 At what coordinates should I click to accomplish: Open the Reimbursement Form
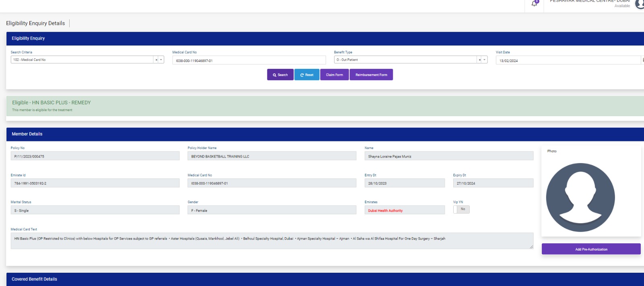[x=371, y=75]
